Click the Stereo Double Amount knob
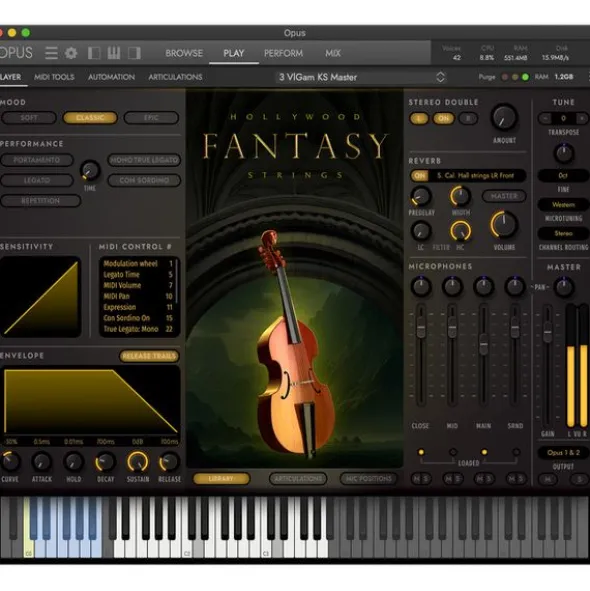This screenshot has width=590, height=591. 504,118
